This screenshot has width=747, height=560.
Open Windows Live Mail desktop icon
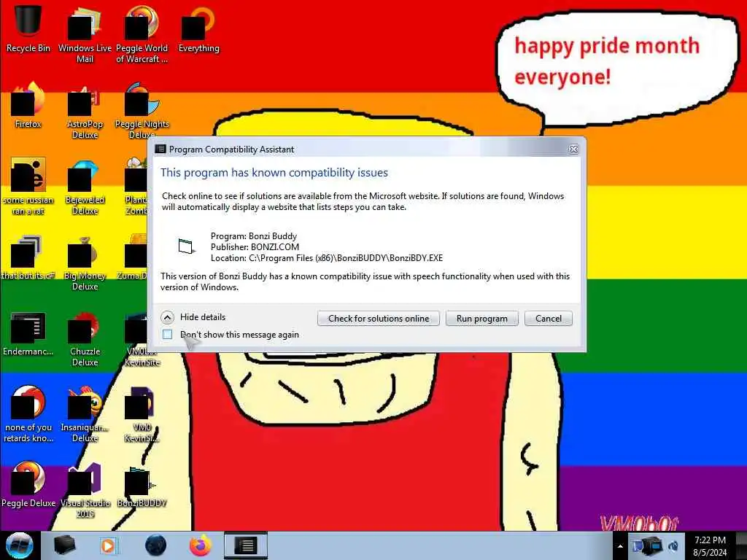[x=85, y=34]
